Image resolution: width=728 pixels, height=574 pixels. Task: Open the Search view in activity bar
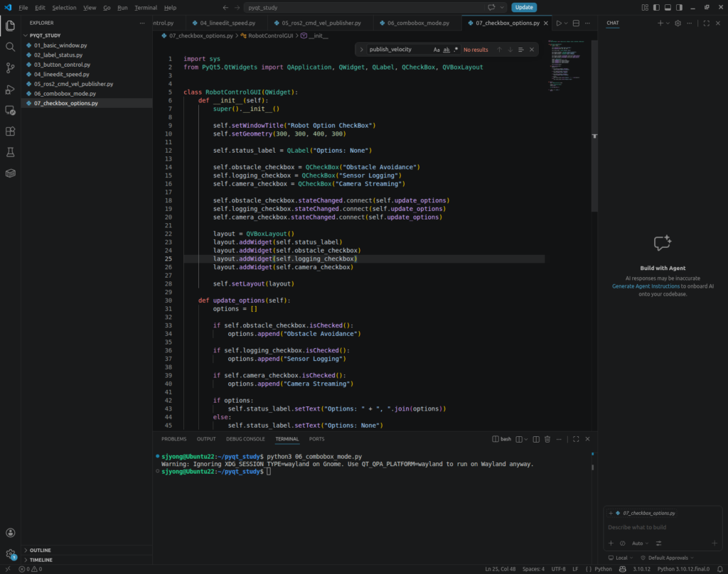pos(10,47)
